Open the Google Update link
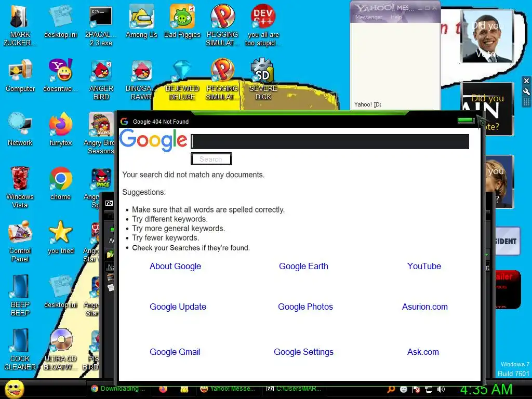The width and height of the screenshot is (532, 399). coord(178,307)
